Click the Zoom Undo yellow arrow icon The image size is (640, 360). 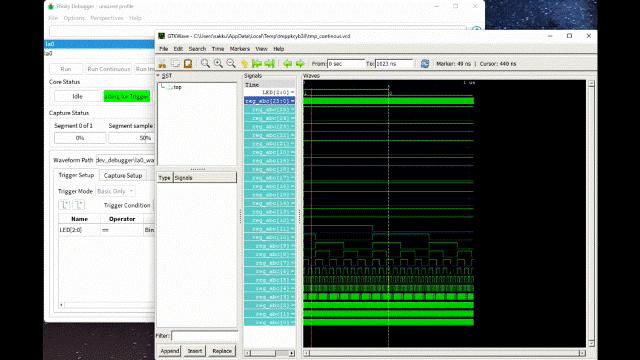pyautogui.click(x=244, y=64)
